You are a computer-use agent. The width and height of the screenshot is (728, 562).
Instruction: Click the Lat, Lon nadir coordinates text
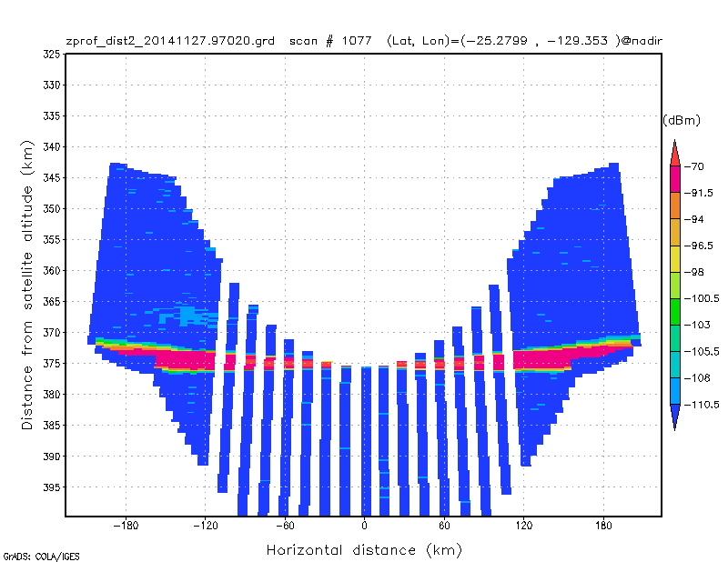525,41
